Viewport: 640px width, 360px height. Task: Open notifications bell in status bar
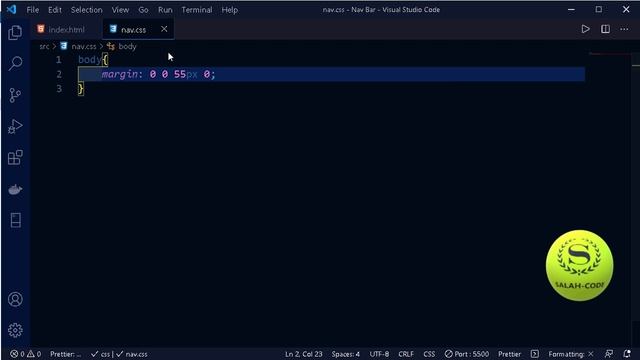[x=627, y=354]
